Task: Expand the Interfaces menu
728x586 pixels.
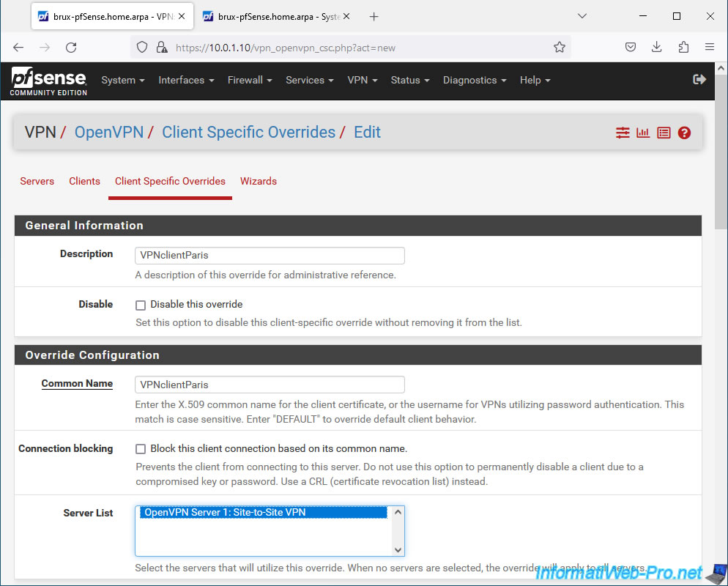Action: [x=186, y=81]
